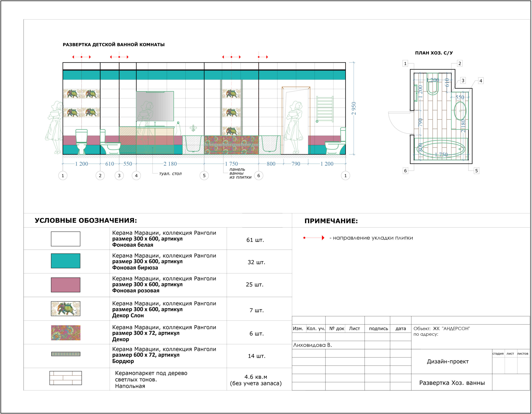Click the "Фоновая бирюза" tile description

point(135,267)
